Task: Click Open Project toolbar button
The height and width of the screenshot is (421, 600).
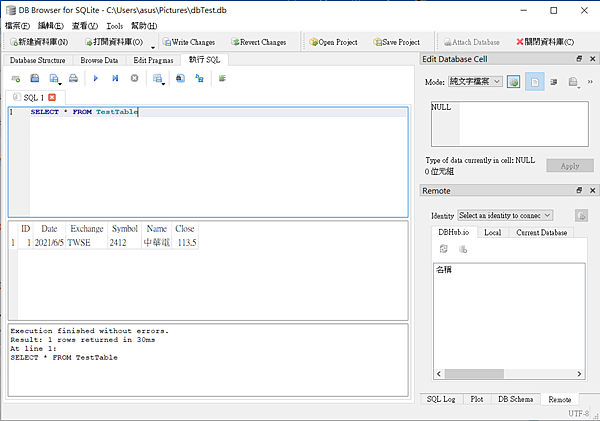Action: pos(333,42)
